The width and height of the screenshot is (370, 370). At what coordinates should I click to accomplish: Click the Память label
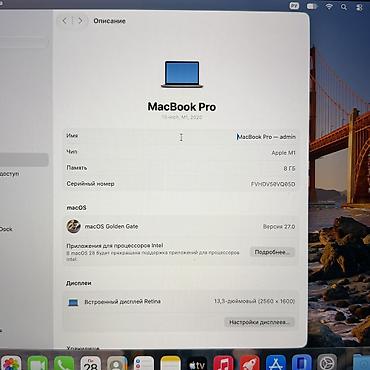(77, 168)
